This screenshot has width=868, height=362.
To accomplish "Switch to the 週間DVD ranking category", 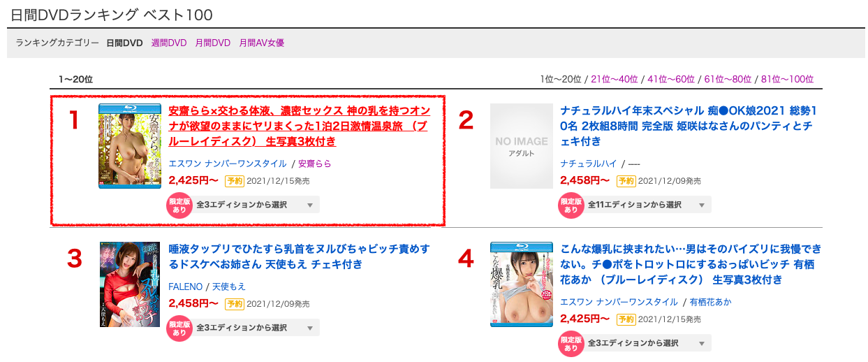I will (169, 43).
